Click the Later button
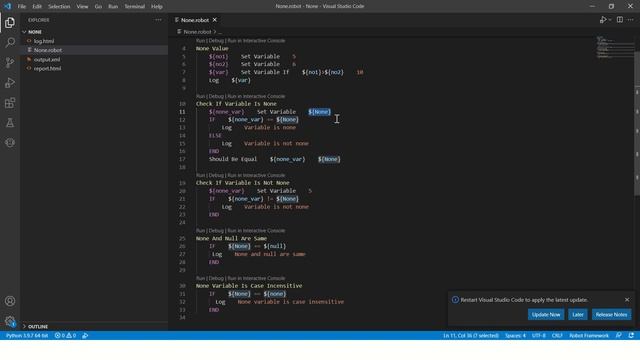Screen dimensions: 640x360 point(578,314)
